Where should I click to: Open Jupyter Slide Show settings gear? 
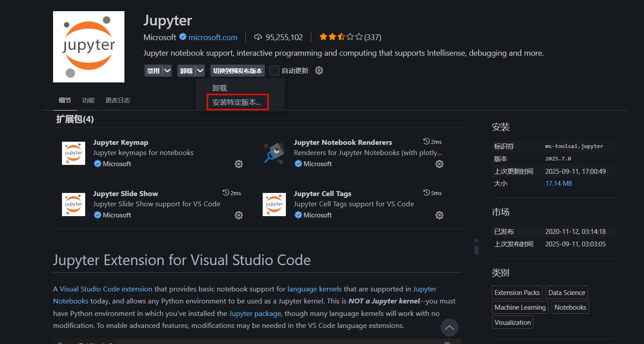[x=239, y=215]
